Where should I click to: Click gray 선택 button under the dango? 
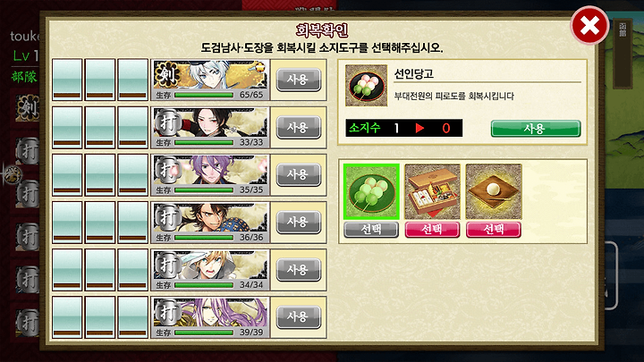tap(371, 230)
